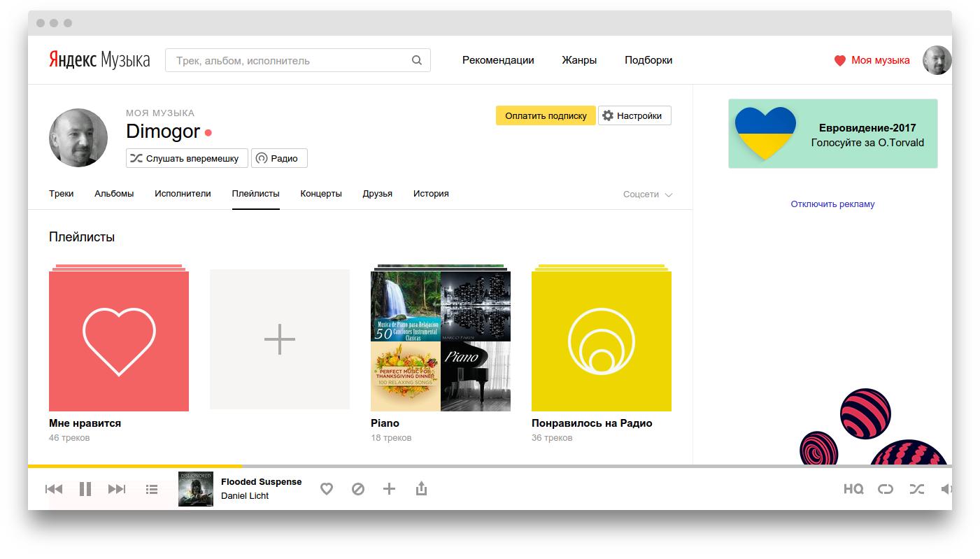Open the Piano playlist thumbnail
Image resolution: width=980 pixels, height=559 pixels.
441,341
